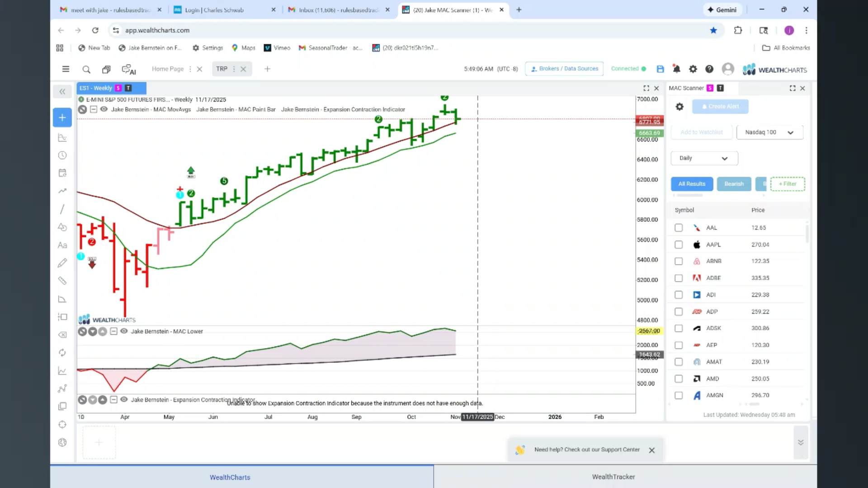Image resolution: width=868 pixels, height=488 pixels.
Task: Open the Chrome apps grid icon
Action: (60, 48)
